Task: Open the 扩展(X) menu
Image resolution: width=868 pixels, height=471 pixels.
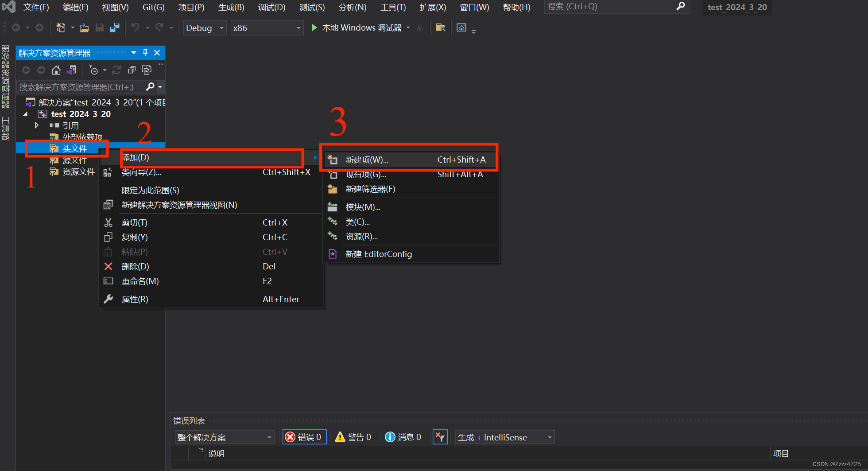Action: coord(433,7)
